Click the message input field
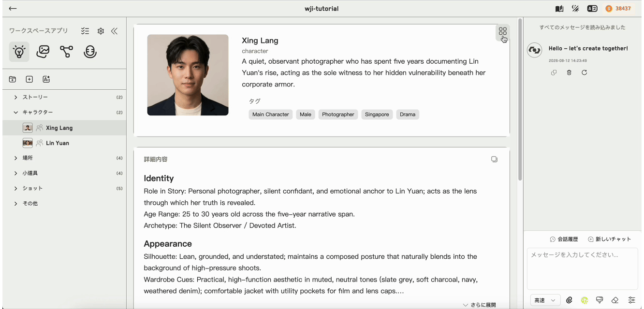The width and height of the screenshot is (644, 309). (x=582, y=268)
